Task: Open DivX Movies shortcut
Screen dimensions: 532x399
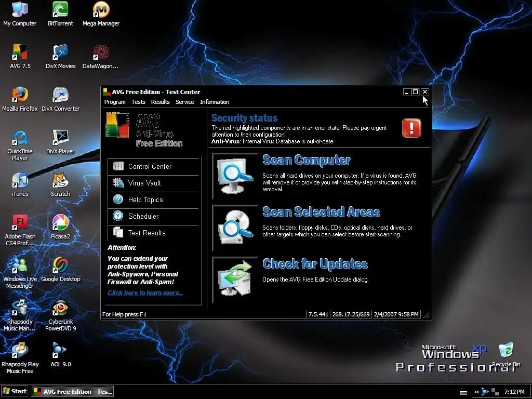Action: click(61, 57)
